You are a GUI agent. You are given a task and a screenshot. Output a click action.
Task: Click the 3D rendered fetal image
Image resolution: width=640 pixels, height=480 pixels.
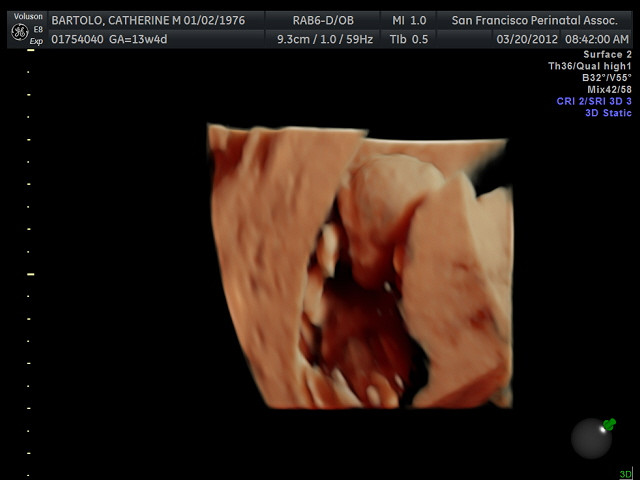360,266
